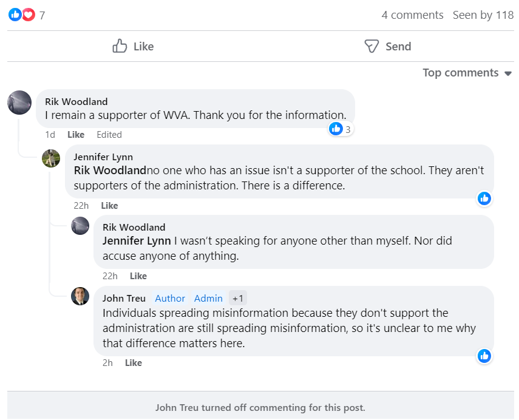
Task: Click the like reaction on Jennifer Lynn's comment
Action: [484, 198]
